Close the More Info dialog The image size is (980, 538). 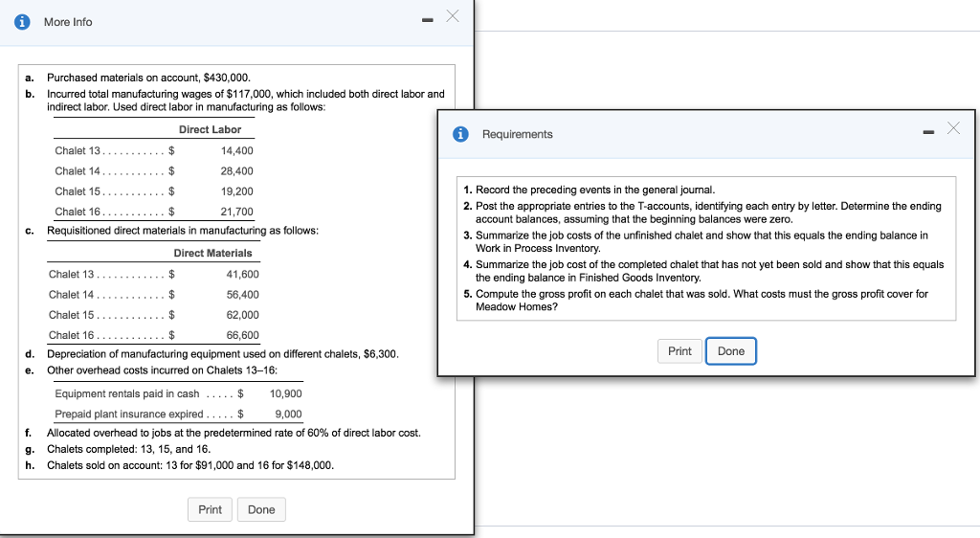point(453,16)
